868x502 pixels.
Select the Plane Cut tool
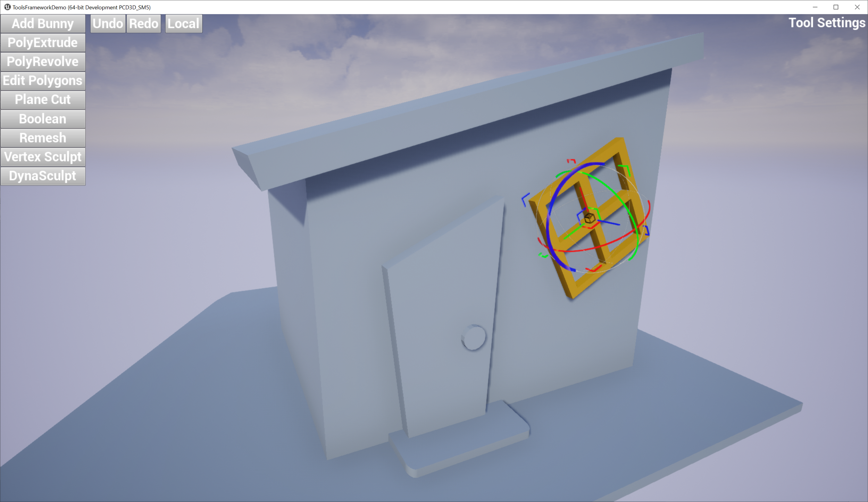[x=42, y=100]
